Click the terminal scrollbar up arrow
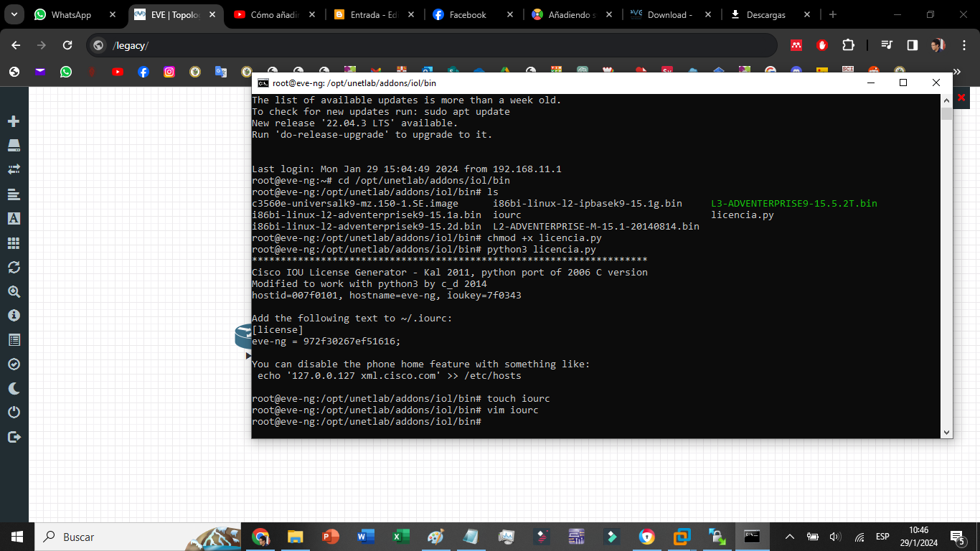 (x=946, y=100)
